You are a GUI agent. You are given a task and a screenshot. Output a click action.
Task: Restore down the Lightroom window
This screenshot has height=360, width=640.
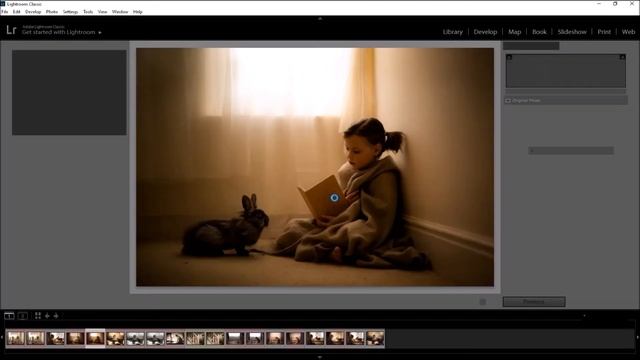coord(615,4)
